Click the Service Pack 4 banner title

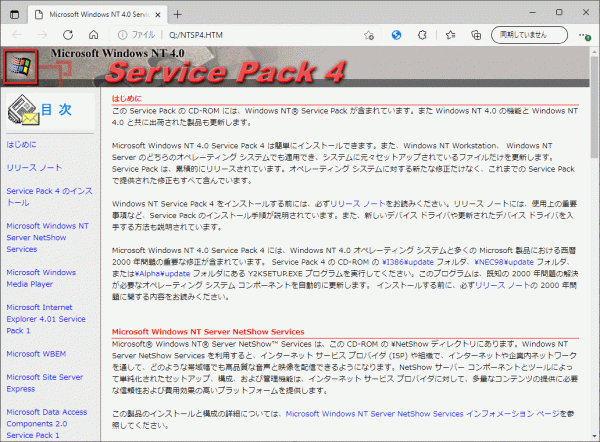click(226, 72)
